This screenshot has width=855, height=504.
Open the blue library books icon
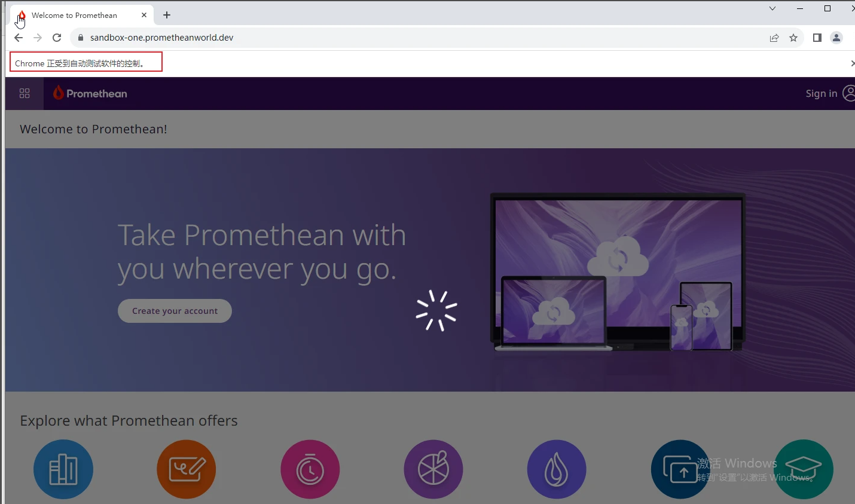click(63, 469)
